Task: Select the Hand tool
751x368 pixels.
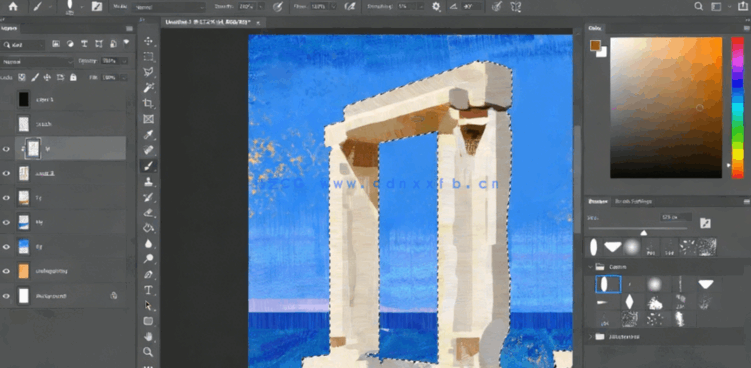Action: point(148,336)
